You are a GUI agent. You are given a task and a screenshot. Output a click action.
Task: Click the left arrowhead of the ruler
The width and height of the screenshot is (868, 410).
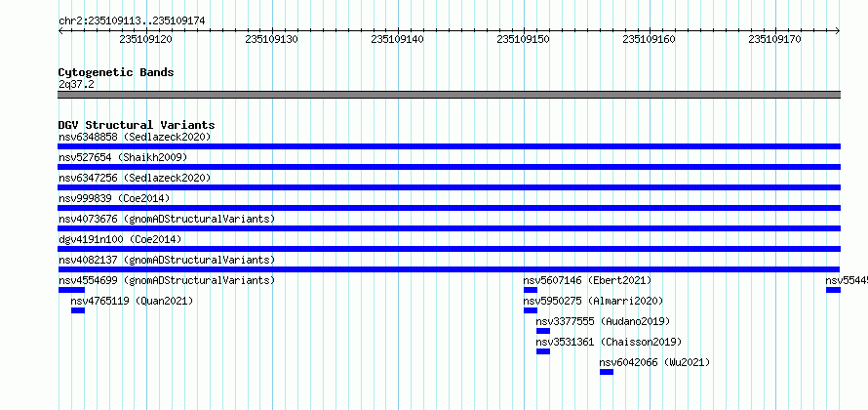pyautogui.click(x=60, y=31)
